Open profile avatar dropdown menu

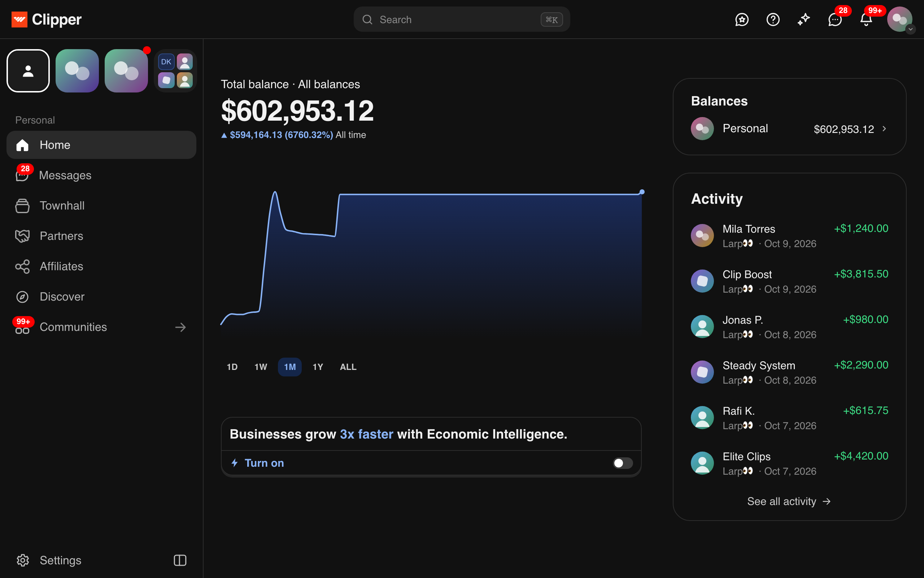tap(900, 20)
